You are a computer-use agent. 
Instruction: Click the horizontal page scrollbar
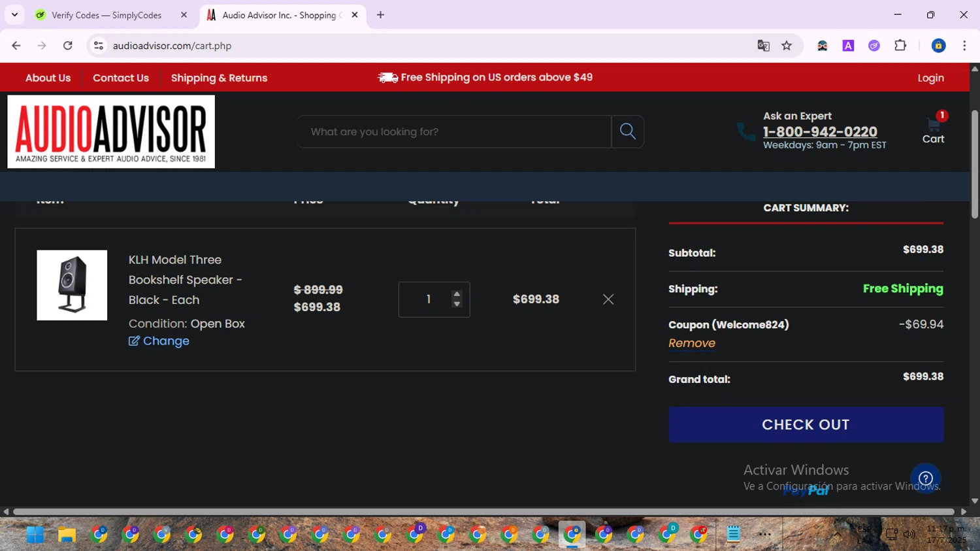tap(483, 512)
